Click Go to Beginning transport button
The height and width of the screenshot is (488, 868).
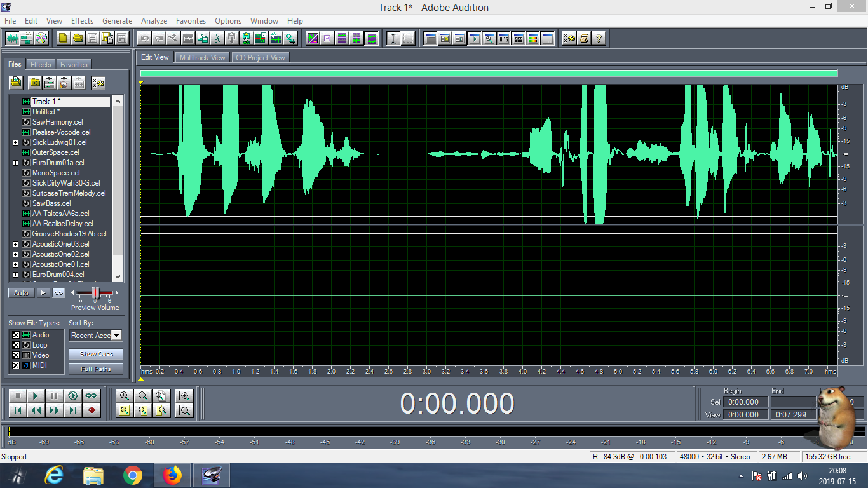coord(18,410)
